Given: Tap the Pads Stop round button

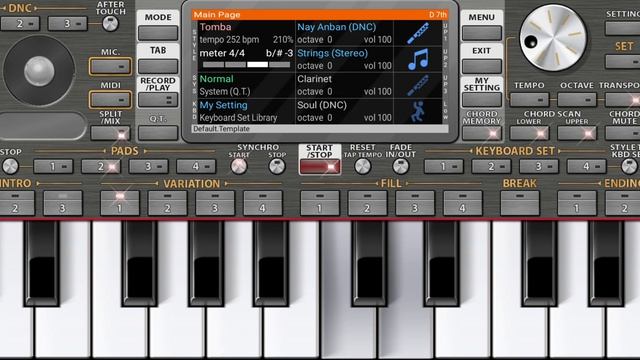Looking at the screenshot, I should (10, 166).
